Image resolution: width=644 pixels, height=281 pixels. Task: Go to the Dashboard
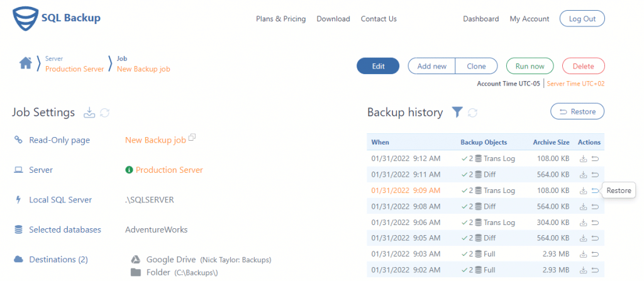(481, 19)
